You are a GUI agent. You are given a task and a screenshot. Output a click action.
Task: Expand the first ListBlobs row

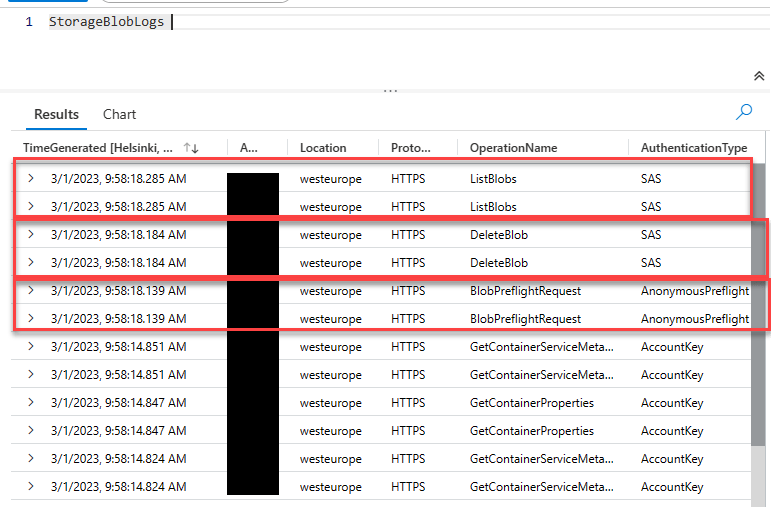[31, 179]
